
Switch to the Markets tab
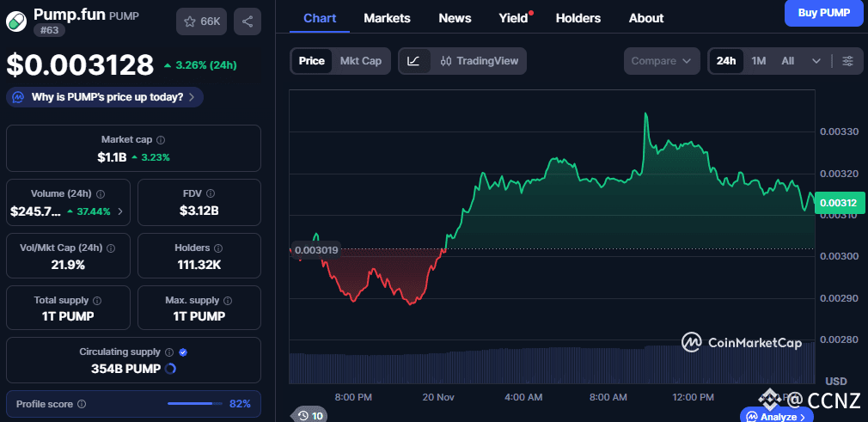[x=387, y=18]
